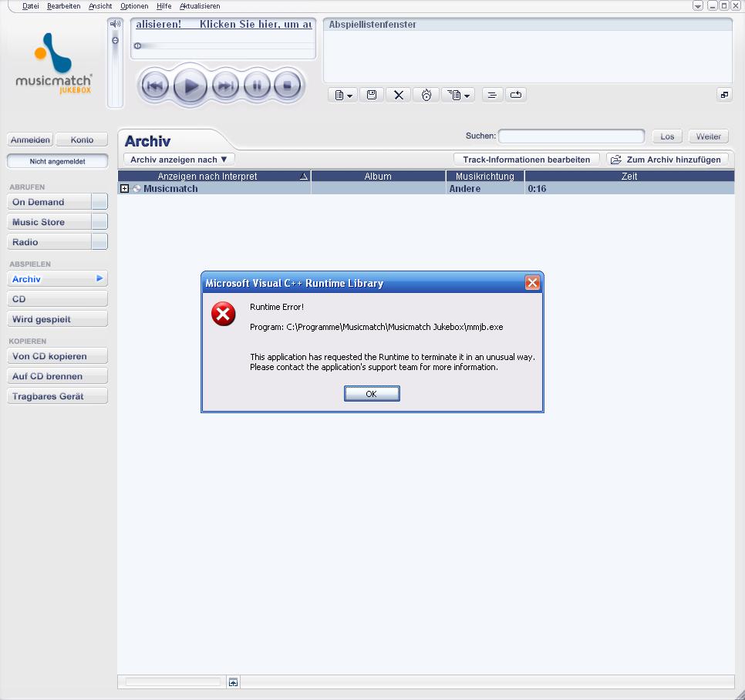Open the Music Store section
This screenshot has width=745, height=700.
coord(49,222)
